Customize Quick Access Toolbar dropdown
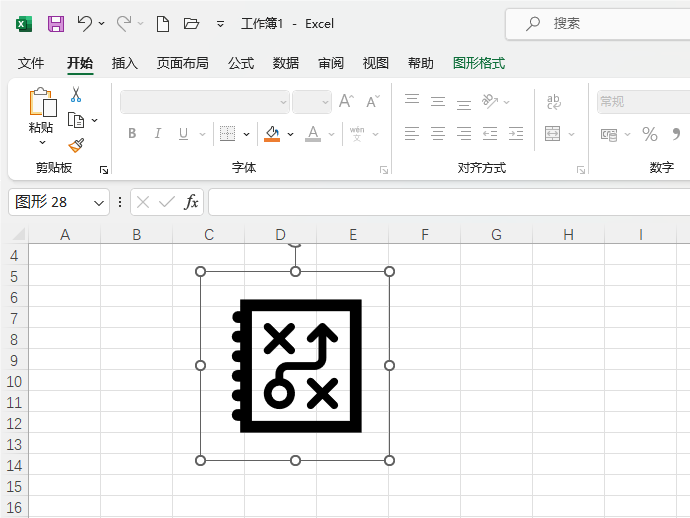Image resolution: width=690 pixels, height=518 pixels. click(x=220, y=24)
